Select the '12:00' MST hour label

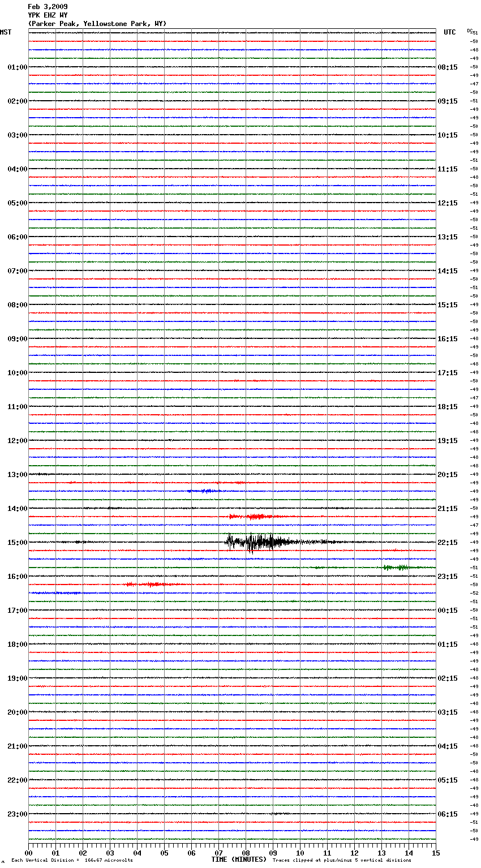coord(17,441)
